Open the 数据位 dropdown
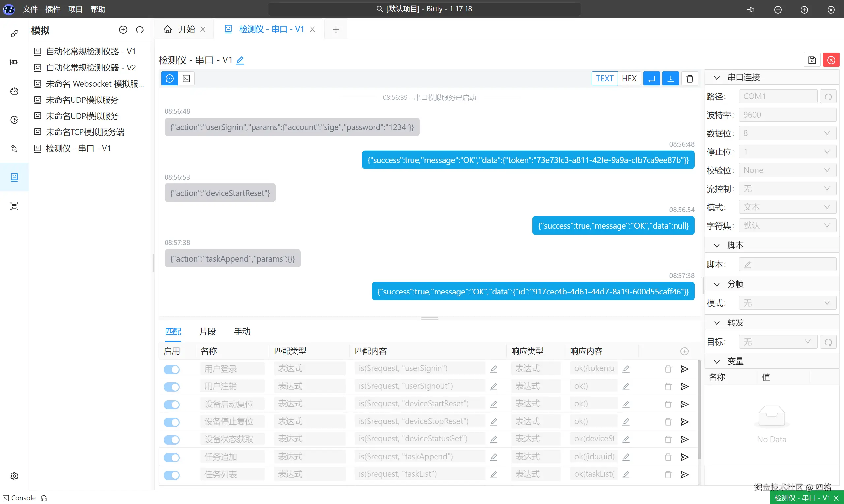844x504 pixels. [x=787, y=133]
